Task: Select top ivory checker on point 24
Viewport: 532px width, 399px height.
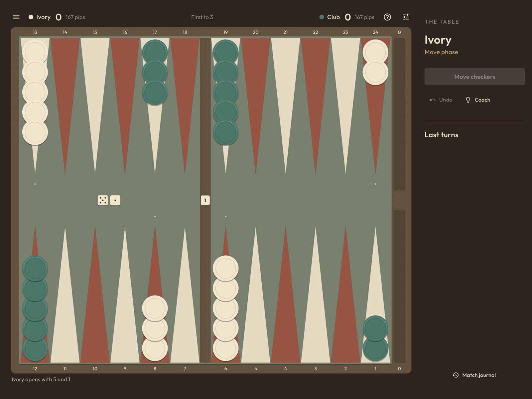Action: (375, 52)
